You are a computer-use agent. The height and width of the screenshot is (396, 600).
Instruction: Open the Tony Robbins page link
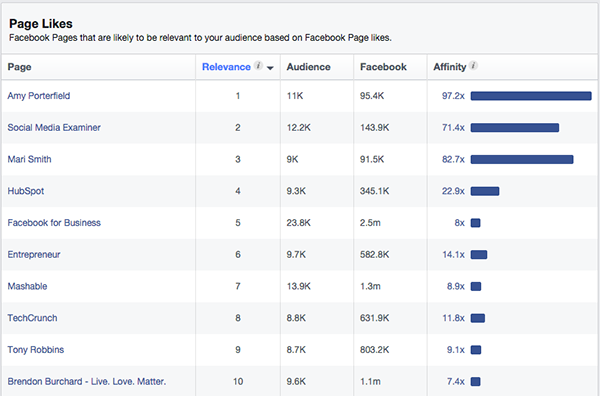36,350
